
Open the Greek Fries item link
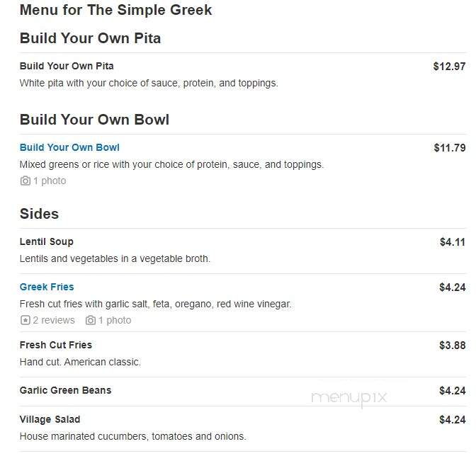click(x=47, y=287)
